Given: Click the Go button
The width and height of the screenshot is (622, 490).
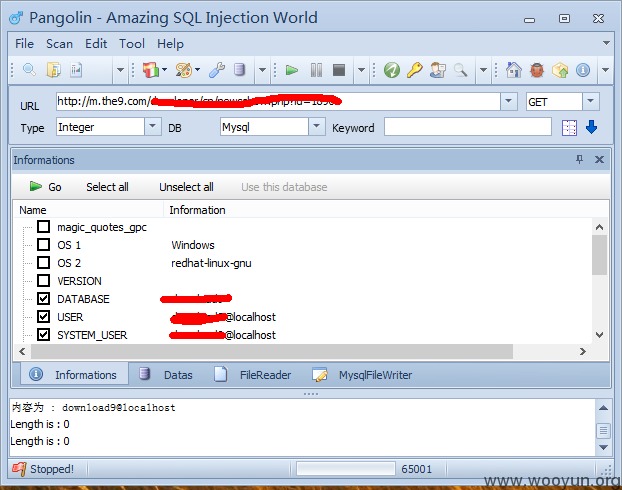Looking at the screenshot, I should coord(45,186).
